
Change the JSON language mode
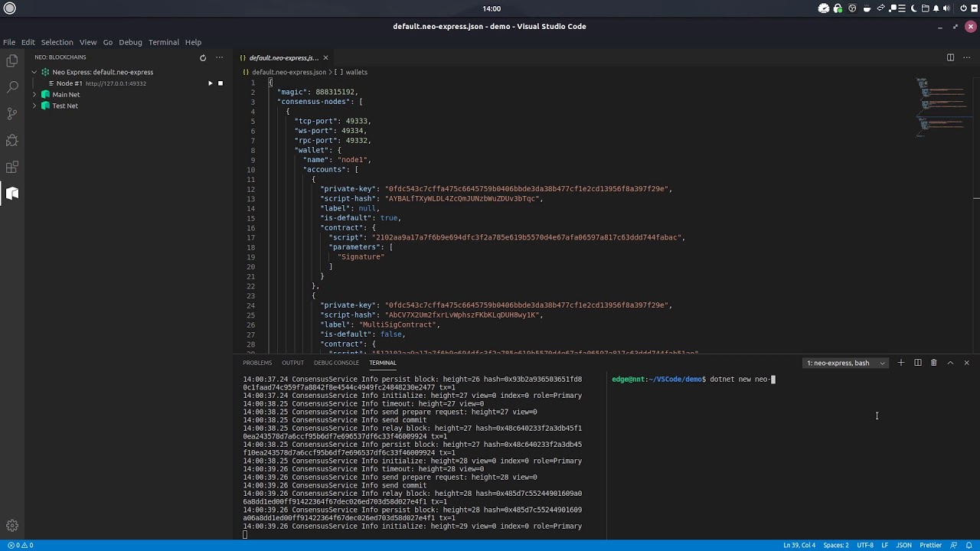(904, 545)
